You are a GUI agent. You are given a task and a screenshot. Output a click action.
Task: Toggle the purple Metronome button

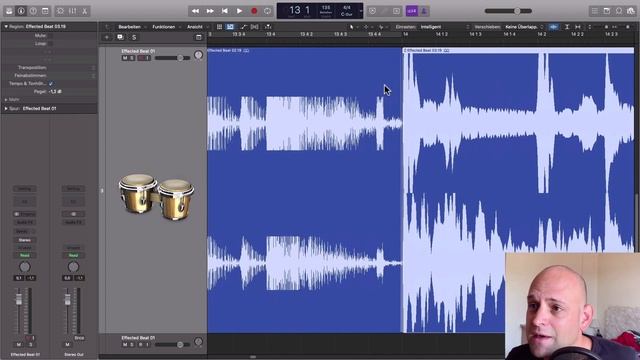click(423, 11)
